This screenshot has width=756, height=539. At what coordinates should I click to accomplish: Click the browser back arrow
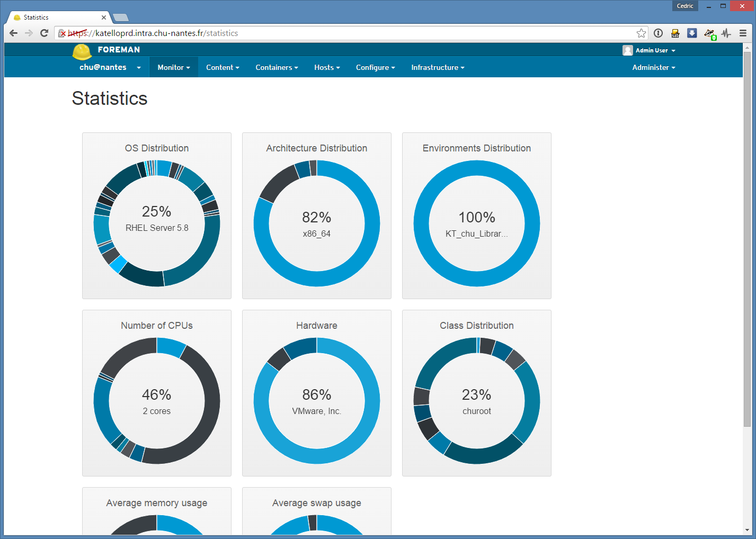[x=14, y=33]
